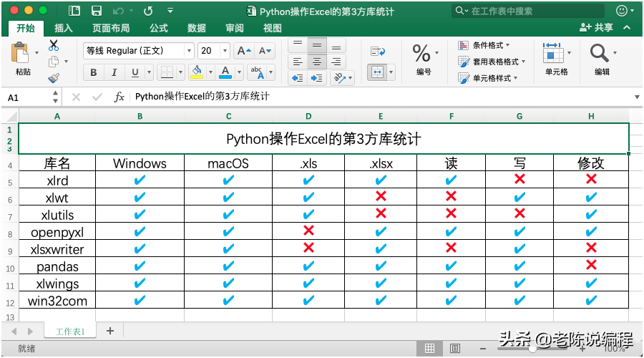Screen dimensions: 644x358
Task: Click the magnifier Editing icon
Action: point(599,53)
